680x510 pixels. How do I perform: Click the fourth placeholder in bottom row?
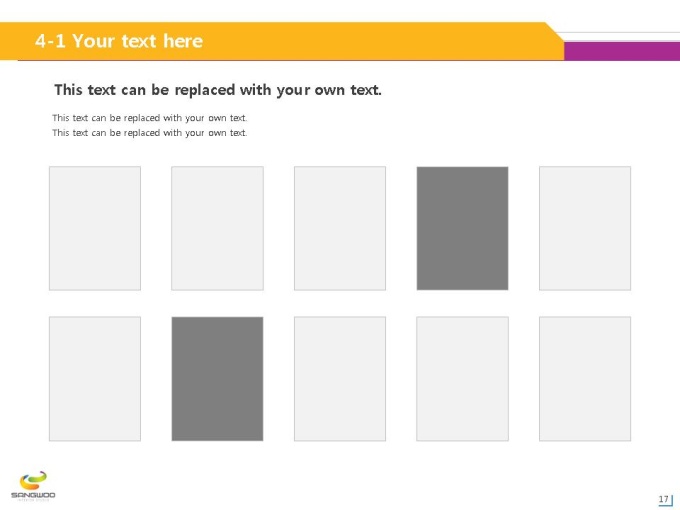pyautogui.click(x=462, y=379)
